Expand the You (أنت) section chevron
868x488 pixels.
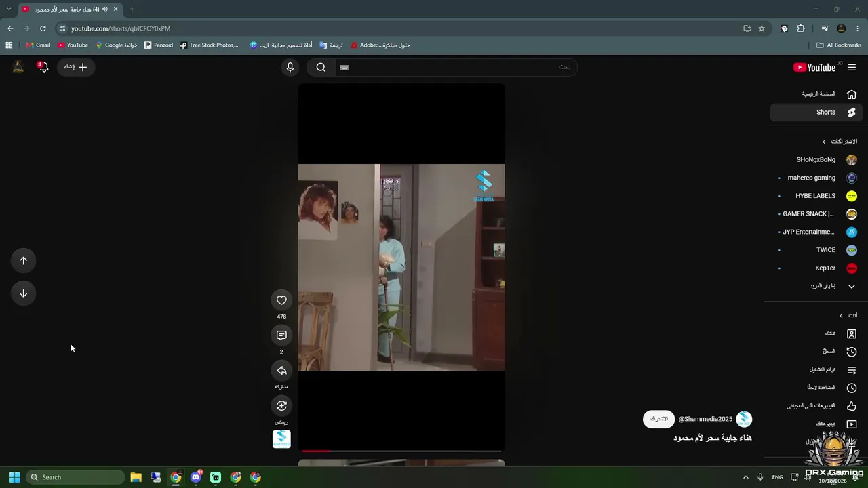tap(841, 315)
